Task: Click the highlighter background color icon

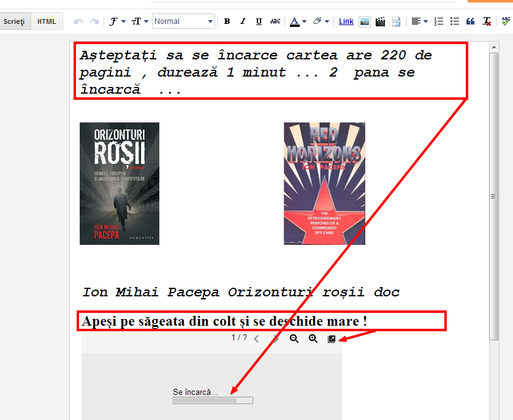Action: click(x=317, y=21)
